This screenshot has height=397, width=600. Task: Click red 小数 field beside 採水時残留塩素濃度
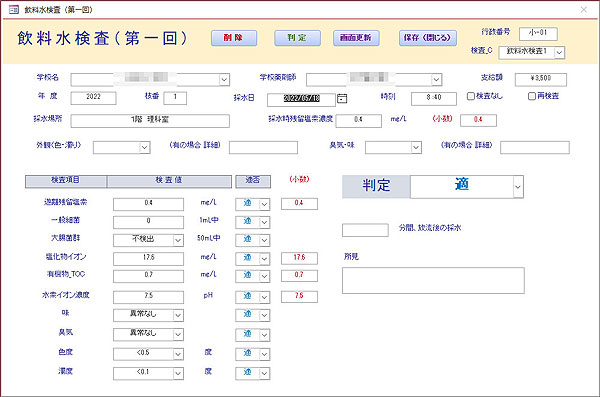point(478,120)
